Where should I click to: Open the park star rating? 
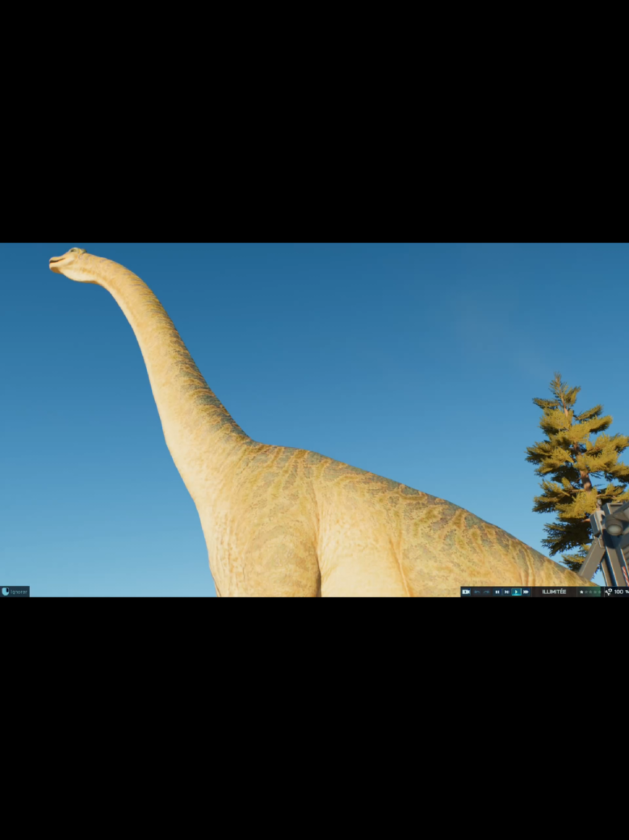pyautogui.click(x=590, y=592)
